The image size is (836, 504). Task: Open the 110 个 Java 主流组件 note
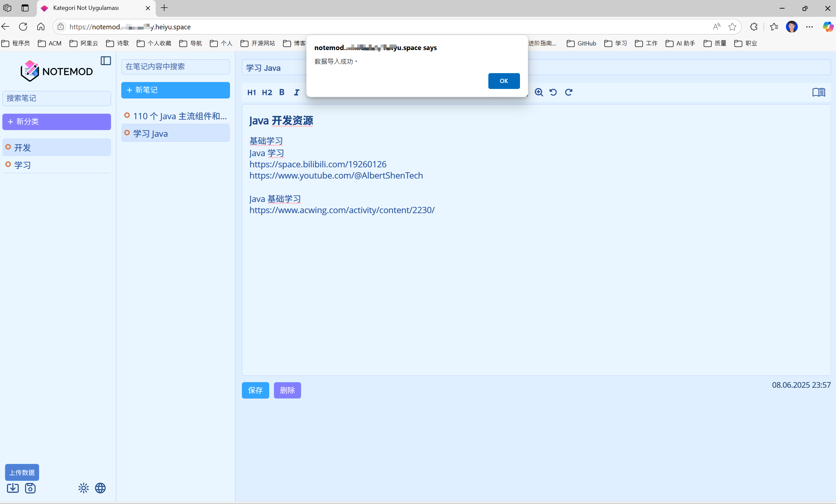coord(175,116)
